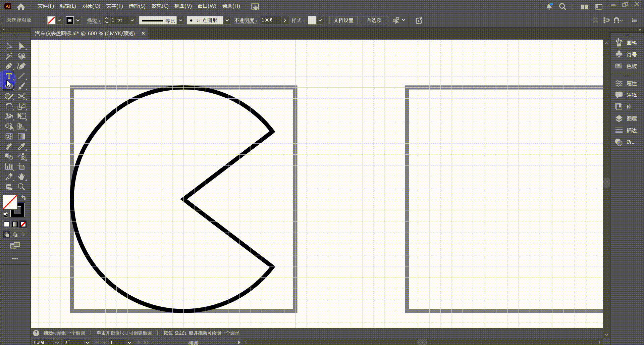
Task: Select the Pen tool
Action: (9, 66)
